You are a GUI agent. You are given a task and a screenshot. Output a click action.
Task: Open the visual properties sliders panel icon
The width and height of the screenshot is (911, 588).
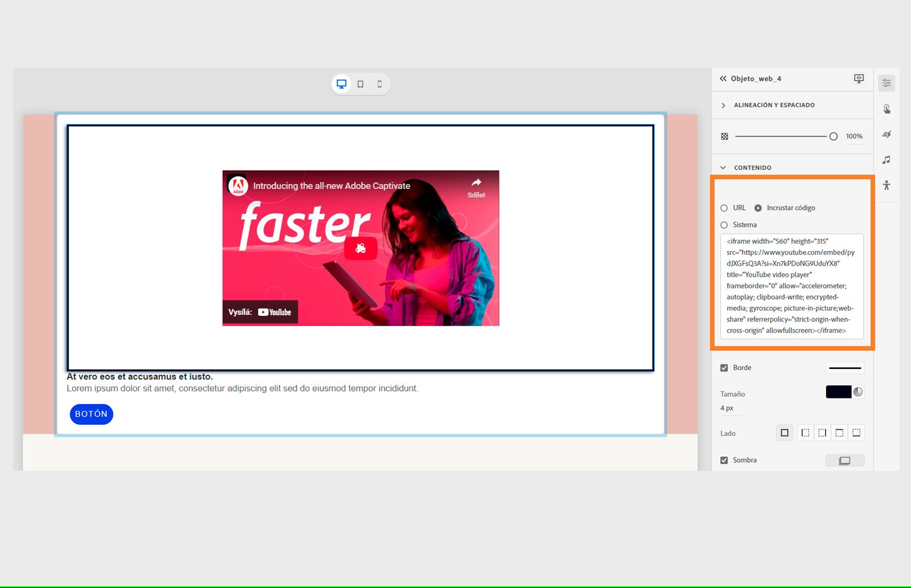(887, 83)
